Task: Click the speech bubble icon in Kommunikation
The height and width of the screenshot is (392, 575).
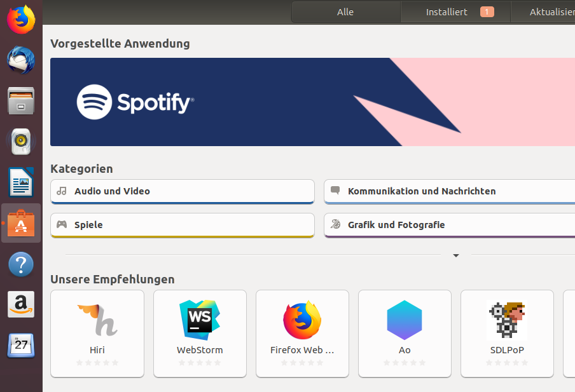Action: pos(335,191)
